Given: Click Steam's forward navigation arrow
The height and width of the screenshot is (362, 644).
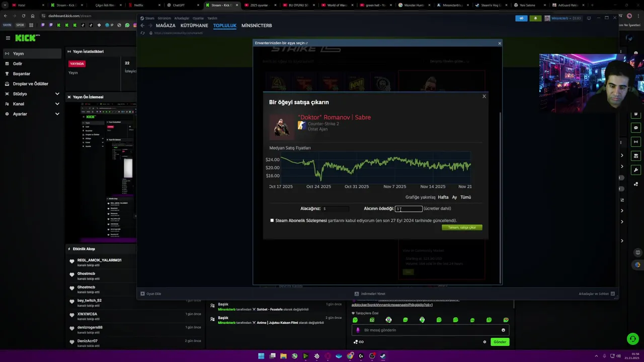Looking at the screenshot, I should [150, 26].
